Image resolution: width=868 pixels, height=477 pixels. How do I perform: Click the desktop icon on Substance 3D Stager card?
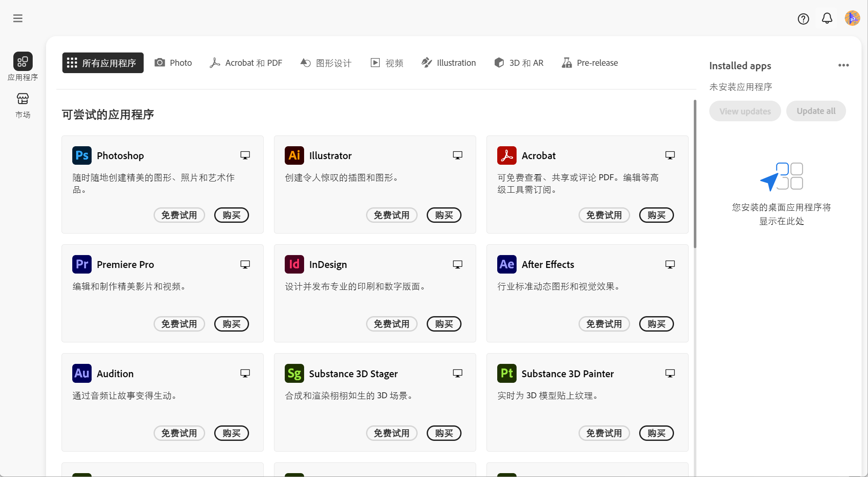(x=458, y=373)
